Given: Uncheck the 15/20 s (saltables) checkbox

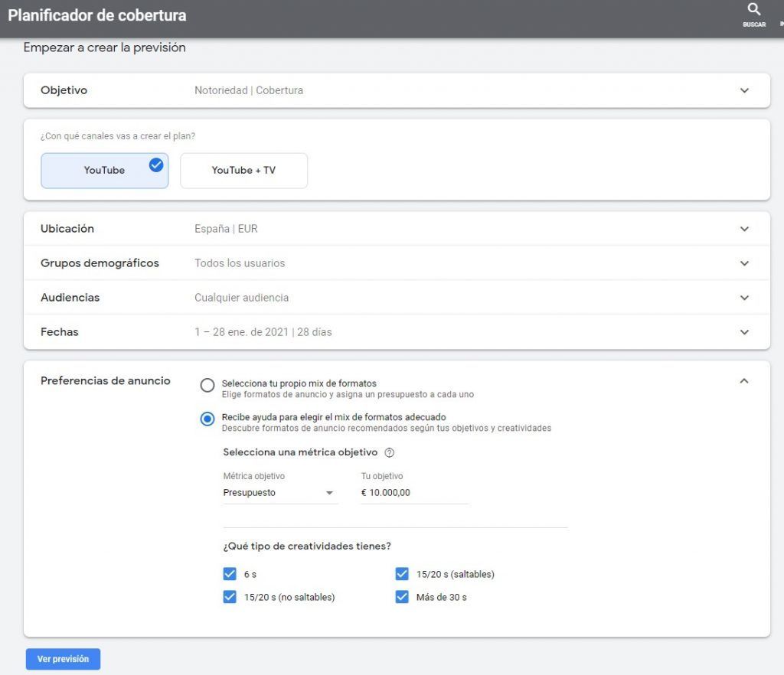Looking at the screenshot, I should [402, 574].
